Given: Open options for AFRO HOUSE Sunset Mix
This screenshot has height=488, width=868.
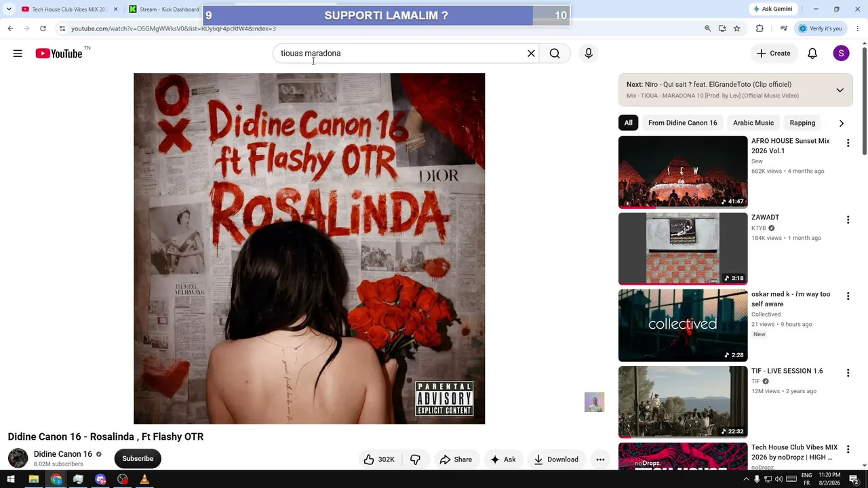Looking at the screenshot, I should click(848, 143).
